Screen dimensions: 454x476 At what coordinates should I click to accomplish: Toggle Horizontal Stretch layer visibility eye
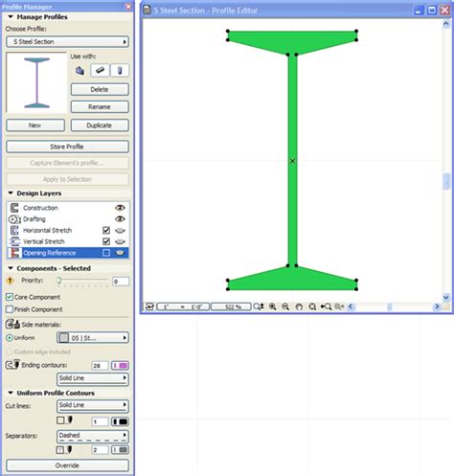point(120,231)
